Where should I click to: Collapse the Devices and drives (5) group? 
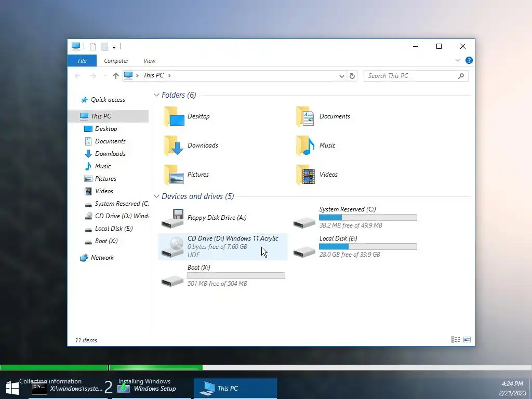click(x=156, y=196)
